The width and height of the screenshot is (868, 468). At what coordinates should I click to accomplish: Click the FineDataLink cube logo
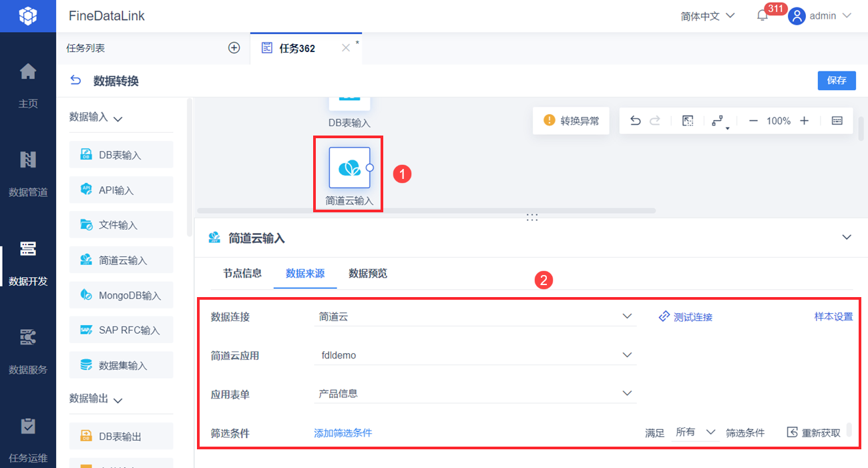point(27,15)
